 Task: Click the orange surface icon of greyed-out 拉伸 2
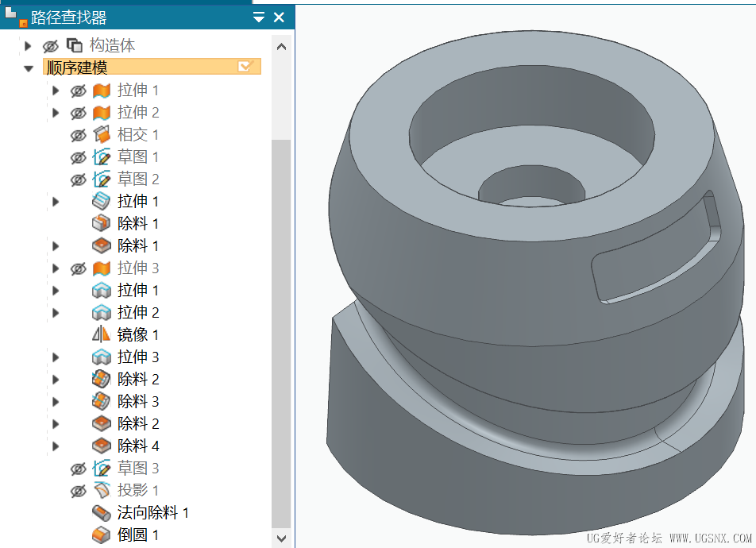102,113
